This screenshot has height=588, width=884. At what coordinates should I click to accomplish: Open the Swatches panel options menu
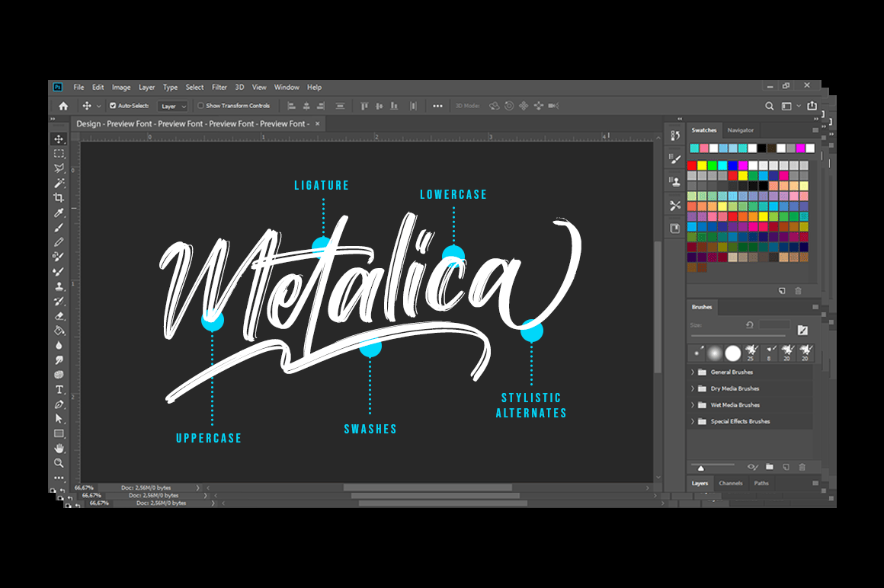click(815, 130)
